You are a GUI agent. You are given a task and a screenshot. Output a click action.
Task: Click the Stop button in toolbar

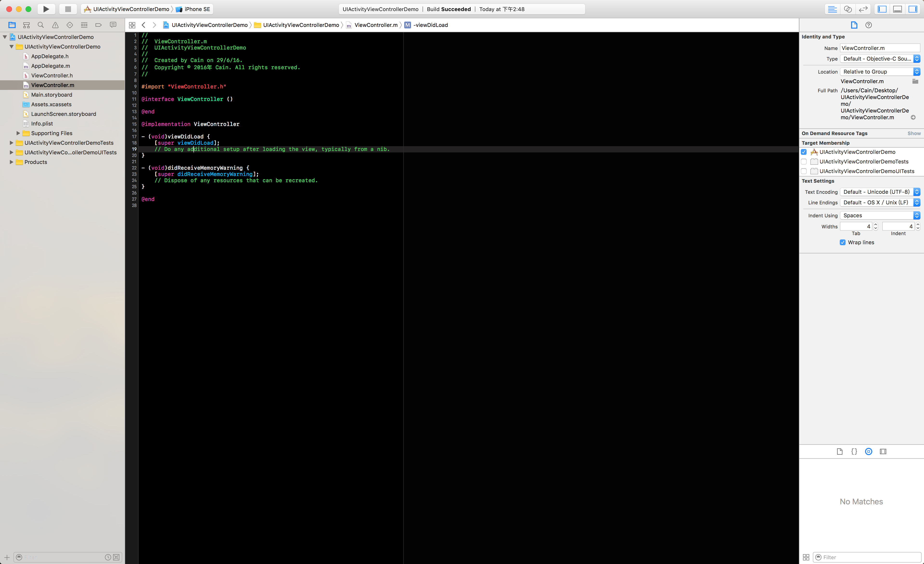[68, 9]
